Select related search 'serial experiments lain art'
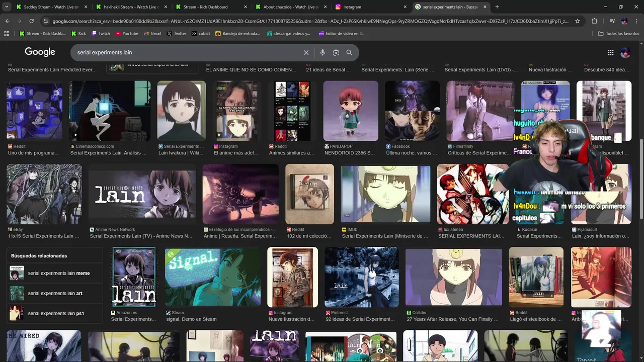 54,293
